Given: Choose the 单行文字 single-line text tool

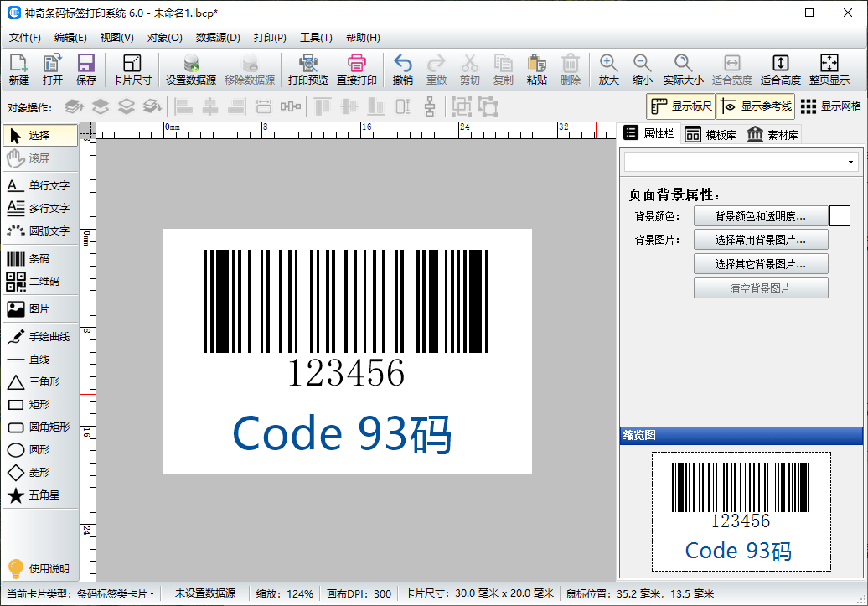Looking at the screenshot, I should pyautogui.click(x=42, y=185).
